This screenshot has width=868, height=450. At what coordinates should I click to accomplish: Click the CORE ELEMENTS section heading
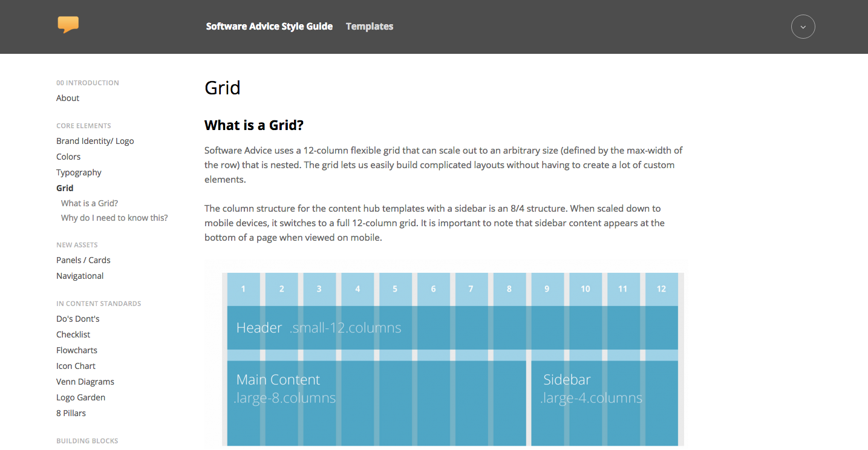tap(83, 126)
